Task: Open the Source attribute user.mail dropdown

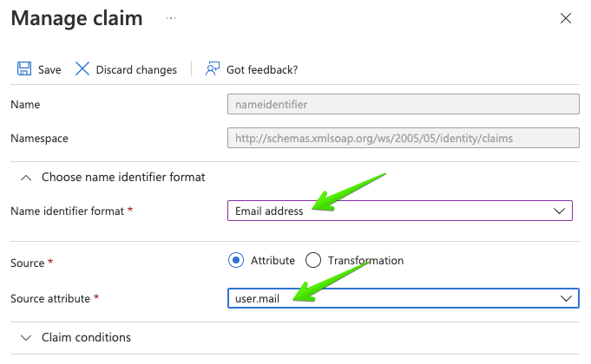Action: click(404, 298)
